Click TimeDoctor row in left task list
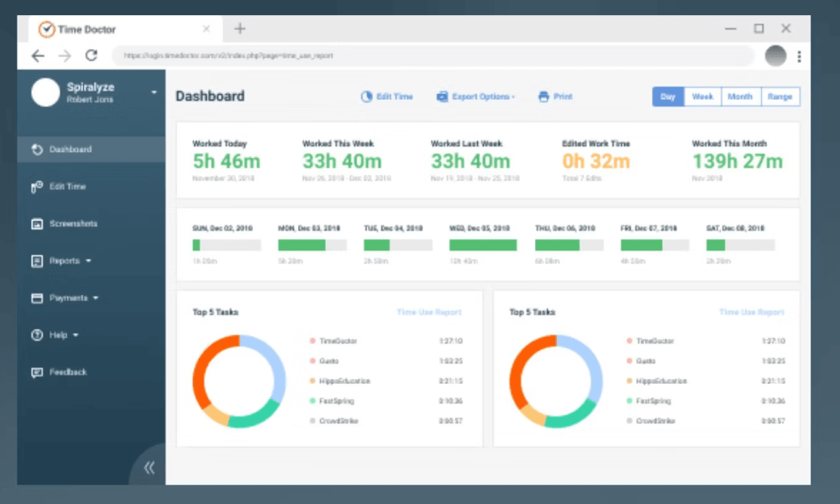This screenshot has height=504, width=840. (x=386, y=341)
